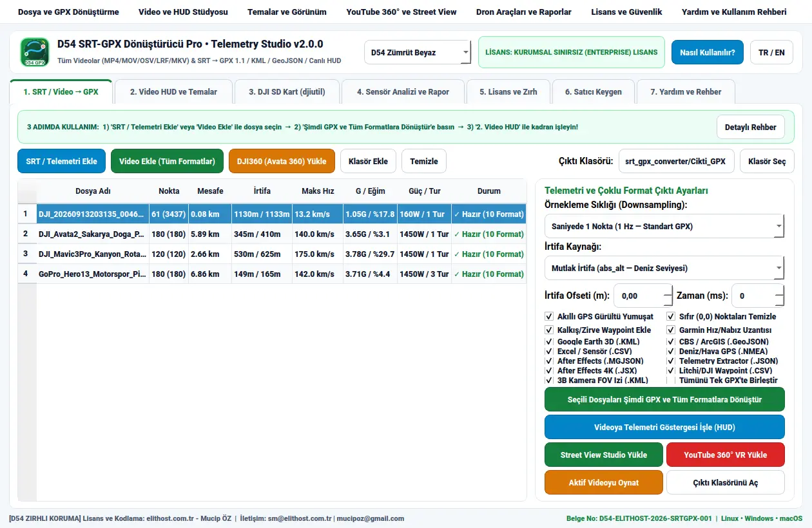Image resolution: width=812 pixels, height=528 pixels.
Task: Open the Detaylı Rehber guide button
Action: click(x=751, y=127)
